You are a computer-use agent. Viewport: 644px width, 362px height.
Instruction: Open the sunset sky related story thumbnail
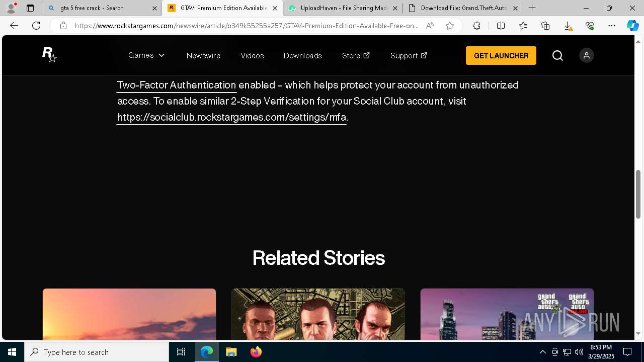pyautogui.click(x=129, y=314)
